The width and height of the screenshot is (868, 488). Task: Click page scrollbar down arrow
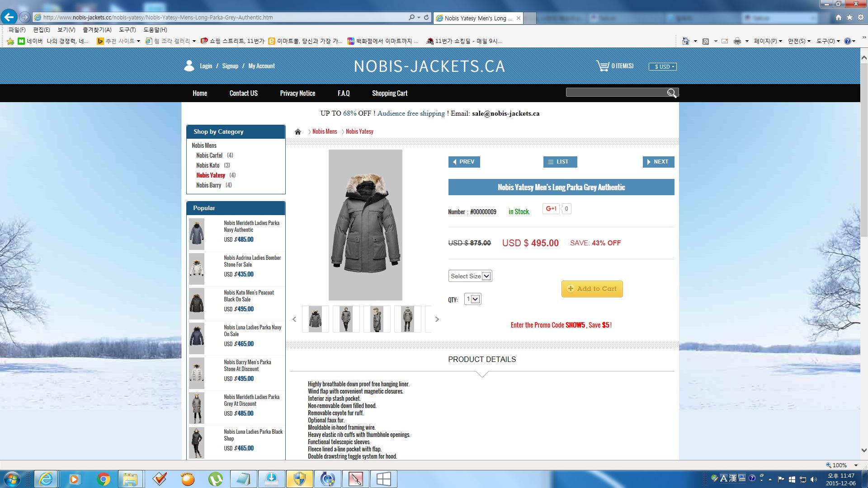tap(864, 450)
